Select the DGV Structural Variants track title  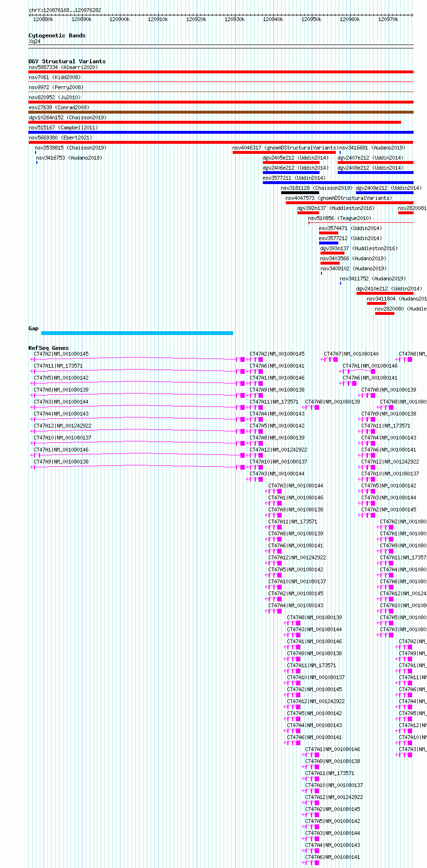(x=67, y=61)
